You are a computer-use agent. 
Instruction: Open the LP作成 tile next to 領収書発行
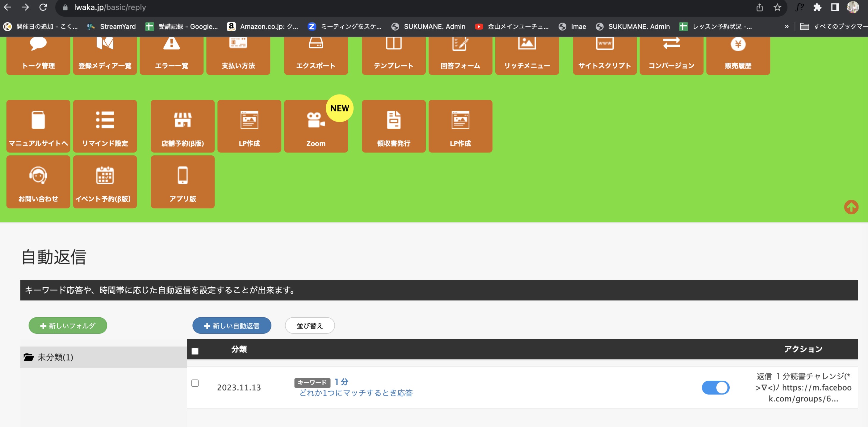click(460, 126)
